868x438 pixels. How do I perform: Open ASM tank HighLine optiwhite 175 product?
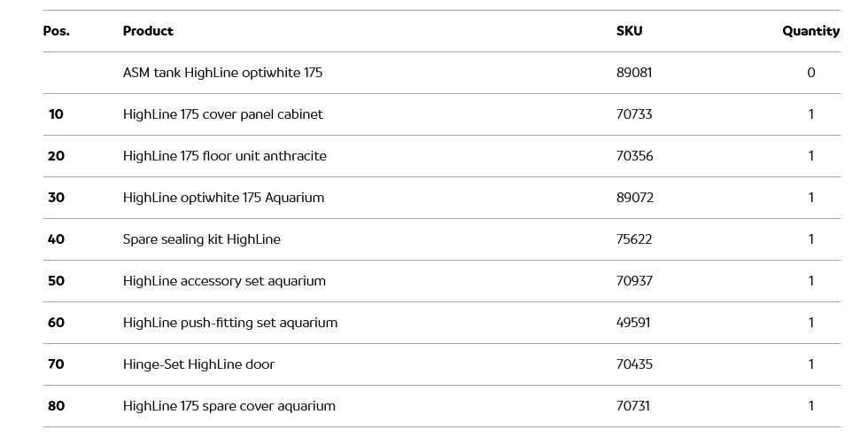[x=222, y=73]
